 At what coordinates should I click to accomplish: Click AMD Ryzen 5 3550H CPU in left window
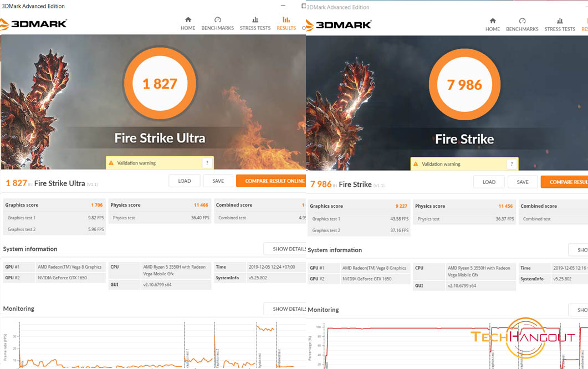tap(175, 270)
